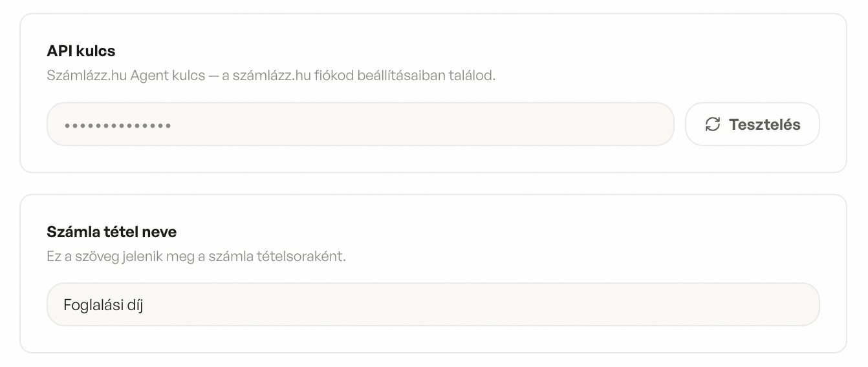Click 'Számlázz.hu' at the description start
This screenshot has width=868, height=367.
pyautogui.click(x=87, y=76)
